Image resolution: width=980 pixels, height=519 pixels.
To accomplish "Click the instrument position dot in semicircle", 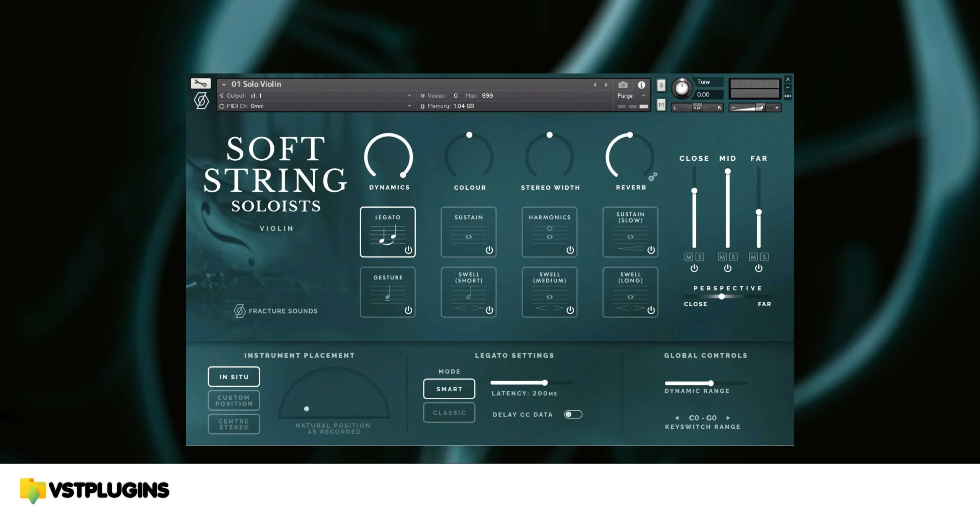I will (x=306, y=409).
